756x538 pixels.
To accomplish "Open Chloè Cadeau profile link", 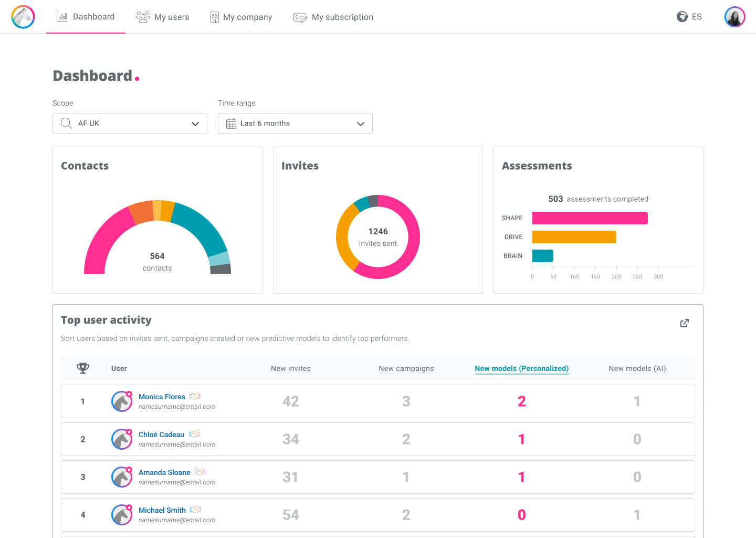I will [161, 434].
